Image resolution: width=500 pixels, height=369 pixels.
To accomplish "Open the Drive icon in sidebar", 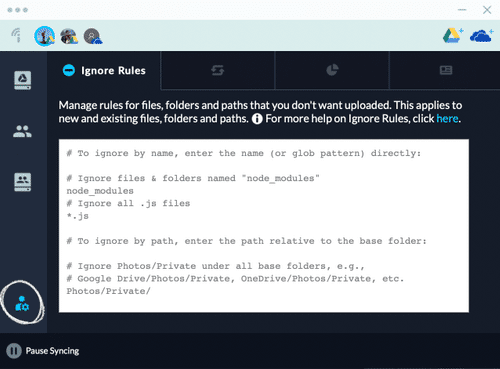I will click(x=23, y=80).
